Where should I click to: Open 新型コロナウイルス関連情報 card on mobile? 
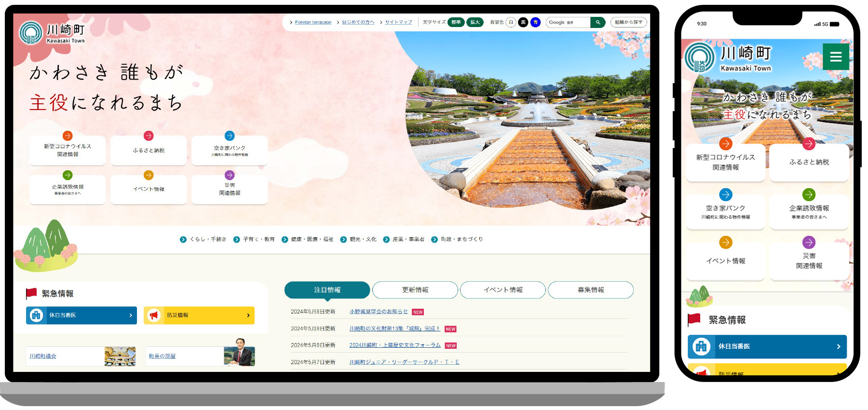(x=726, y=163)
